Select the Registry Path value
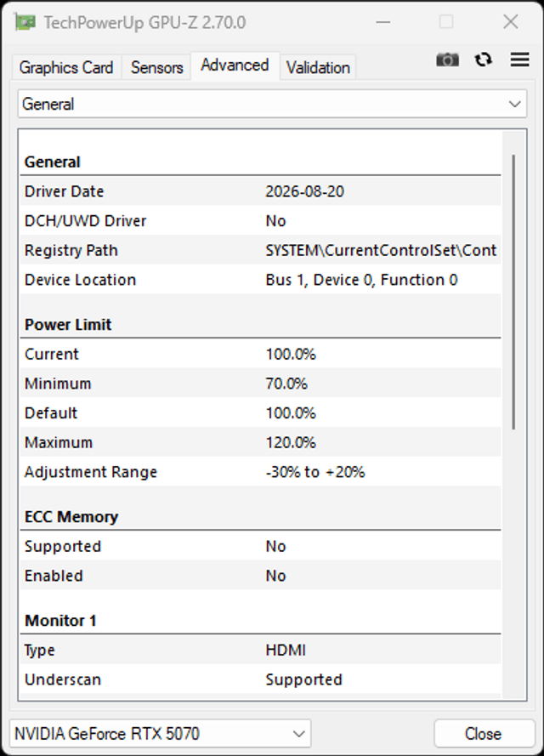544x756 pixels. [x=381, y=250]
